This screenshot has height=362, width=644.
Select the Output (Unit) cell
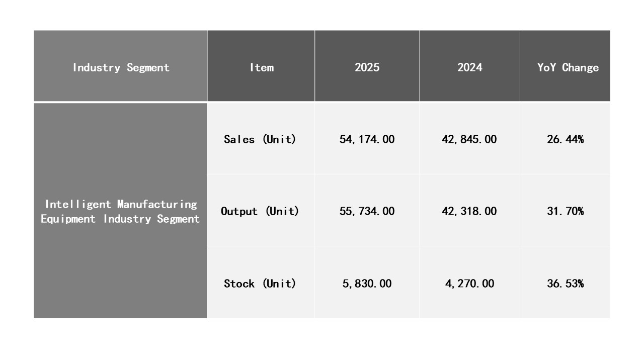260,211
